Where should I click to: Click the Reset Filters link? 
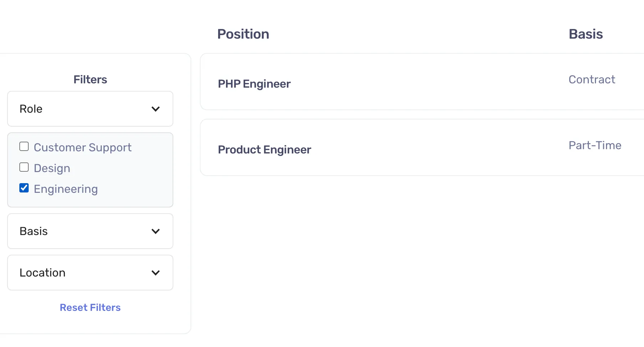90,308
